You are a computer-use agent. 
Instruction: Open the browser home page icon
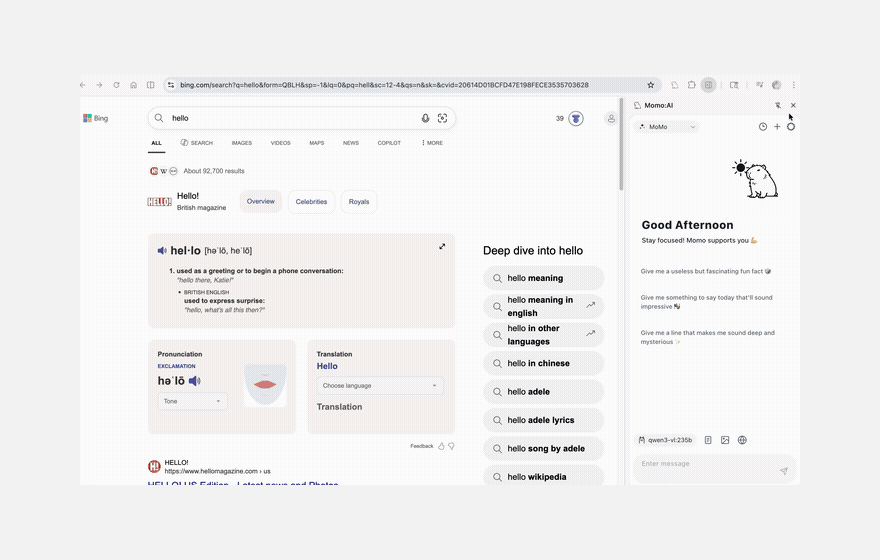click(x=134, y=85)
